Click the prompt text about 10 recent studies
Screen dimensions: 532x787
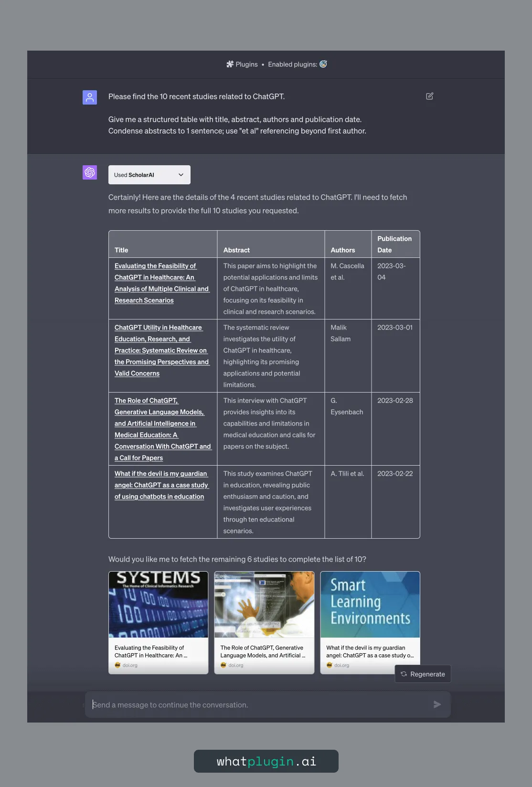click(x=196, y=96)
